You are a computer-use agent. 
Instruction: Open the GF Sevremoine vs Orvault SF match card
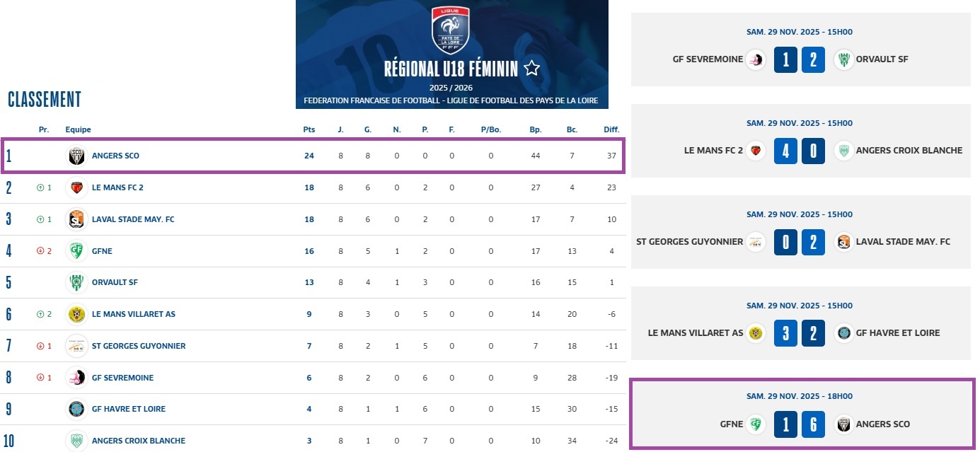pos(800,45)
